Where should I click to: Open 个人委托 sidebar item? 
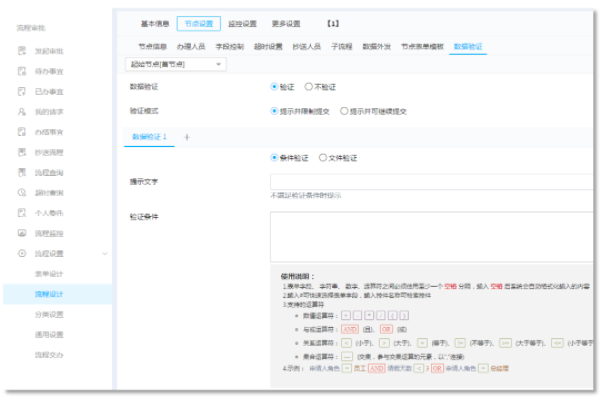click(x=49, y=213)
